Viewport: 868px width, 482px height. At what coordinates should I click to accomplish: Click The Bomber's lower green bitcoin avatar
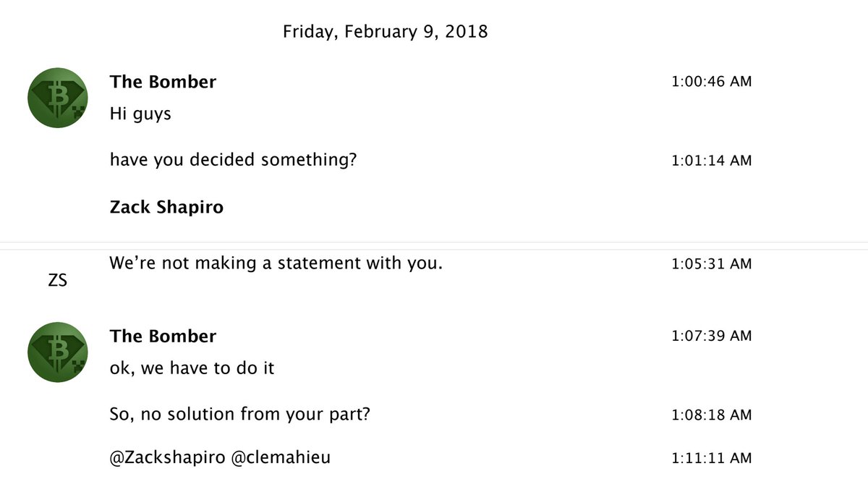click(58, 352)
